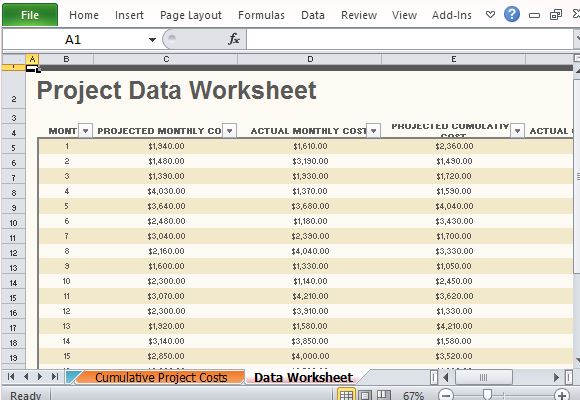This screenshot has height=400, width=580.
Task: Open the Excel Help question mark icon
Action: [512, 14]
